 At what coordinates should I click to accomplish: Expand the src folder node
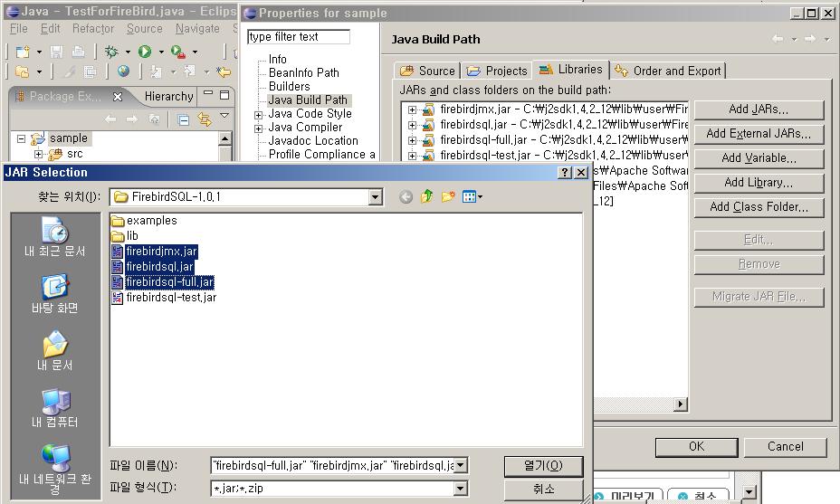click(x=38, y=154)
